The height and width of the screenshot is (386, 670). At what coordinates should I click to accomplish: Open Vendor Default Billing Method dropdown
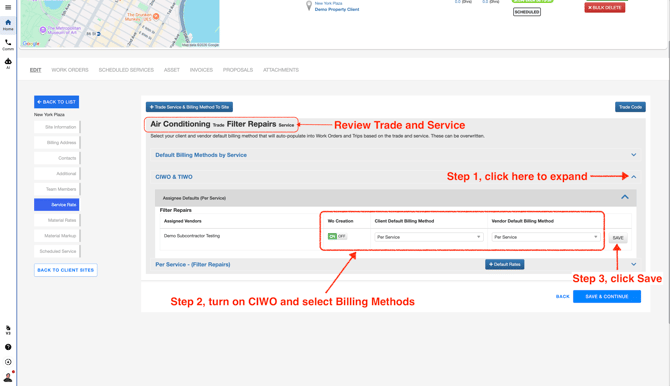[x=546, y=237]
